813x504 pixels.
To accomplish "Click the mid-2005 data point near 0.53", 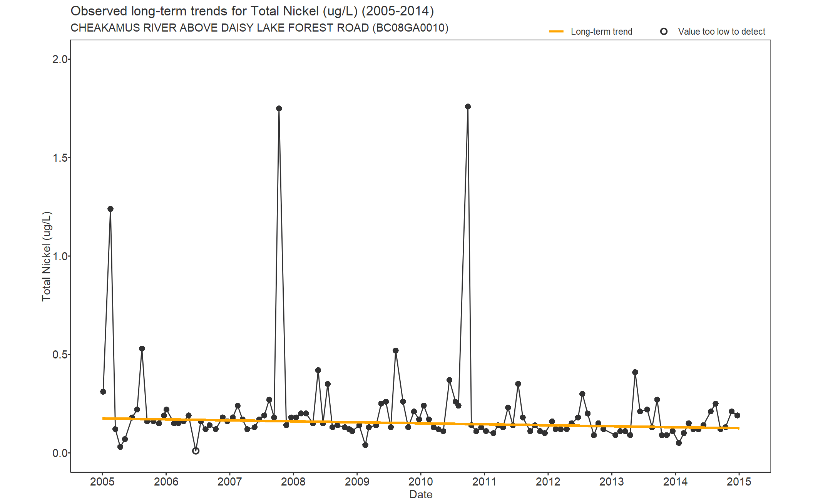I will [x=142, y=349].
